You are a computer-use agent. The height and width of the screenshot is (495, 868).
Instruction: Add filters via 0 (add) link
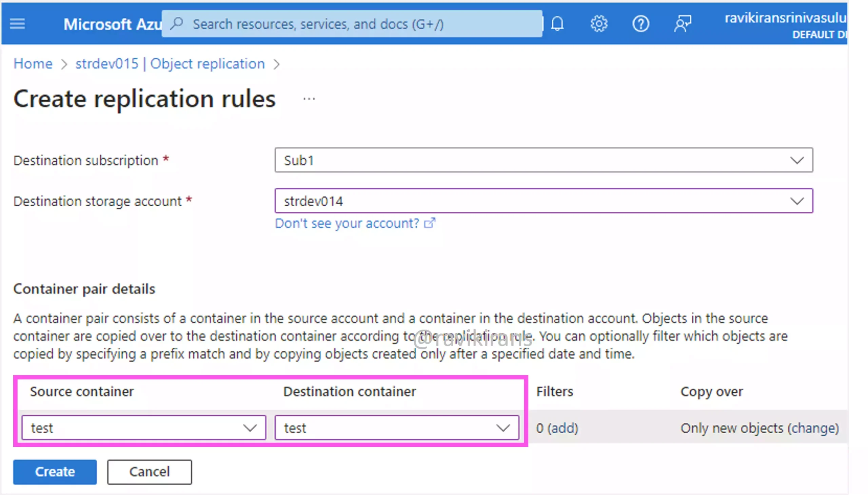click(x=557, y=428)
